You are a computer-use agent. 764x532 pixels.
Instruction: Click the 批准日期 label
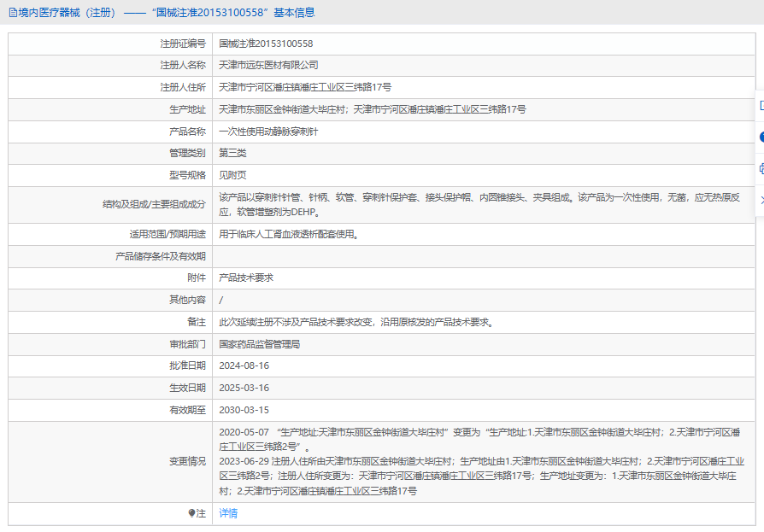click(188, 365)
